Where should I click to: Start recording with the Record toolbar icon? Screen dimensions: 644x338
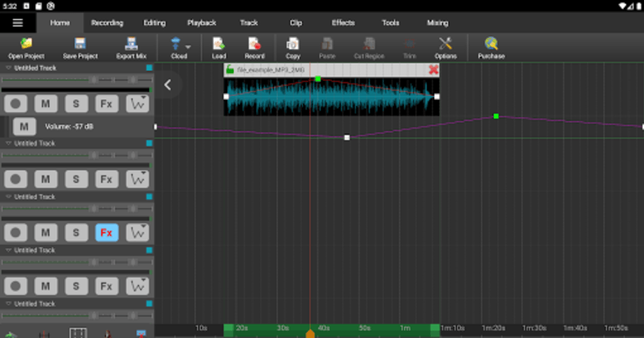(x=254, y=47)
